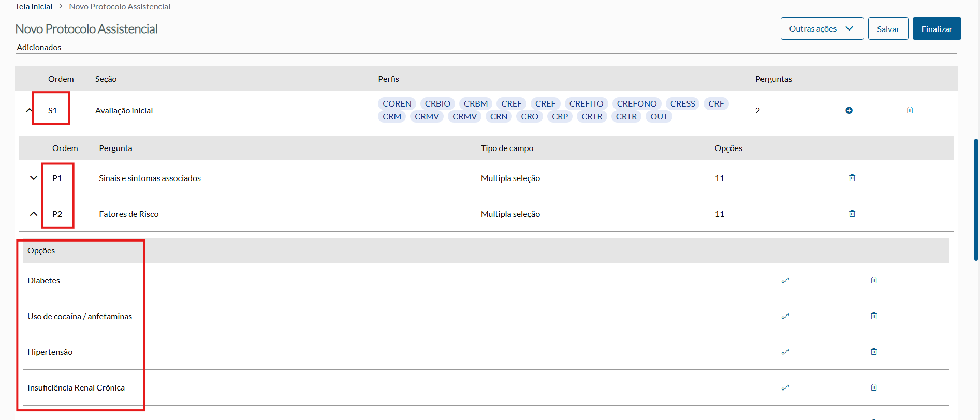Delete the Avaliação inicial section

pyautogui.click(x=910, y=110)
